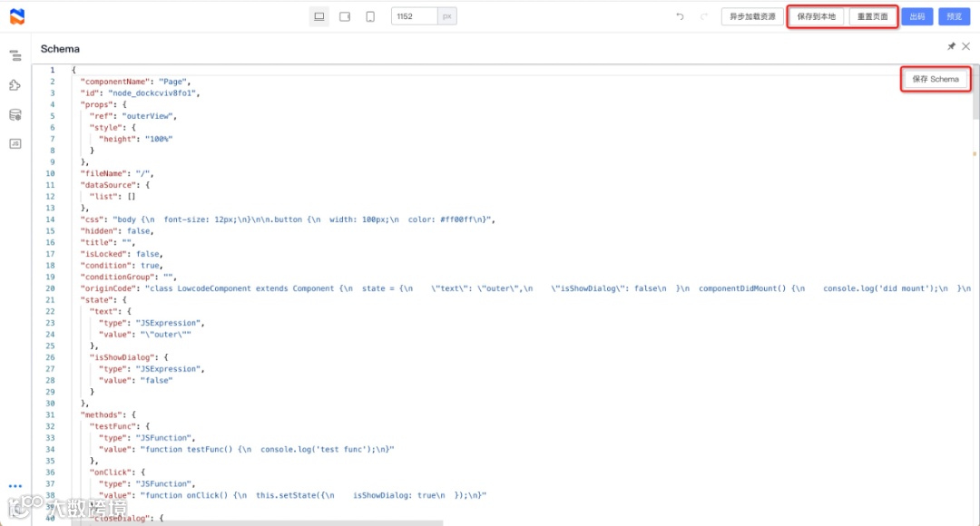Click line number 4 in the gutter

coord(53,105)
